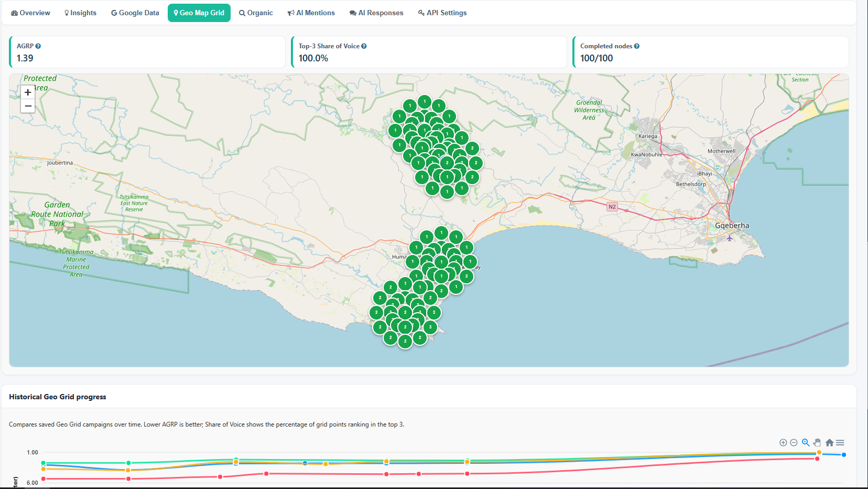The image size is (868, 489).
Task: Click the 1.00 y-axis label
Action: click(x=32, y=452)
